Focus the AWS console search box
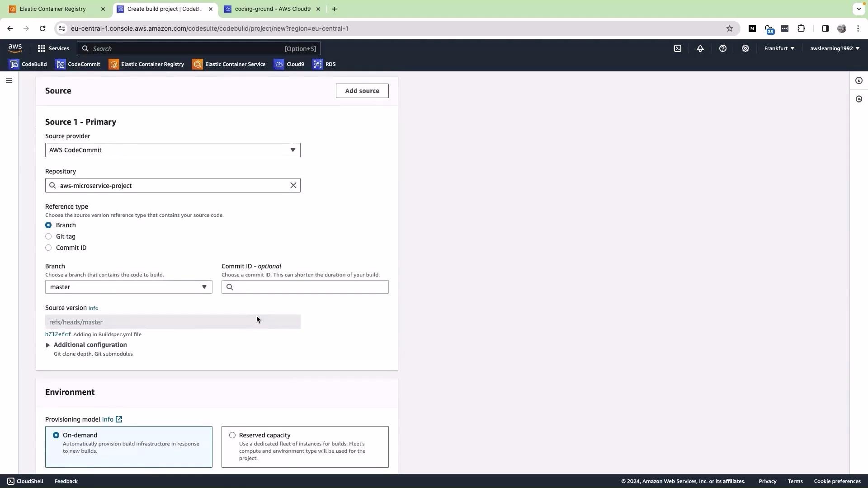The image size is (868, 488). pos(199,48)
